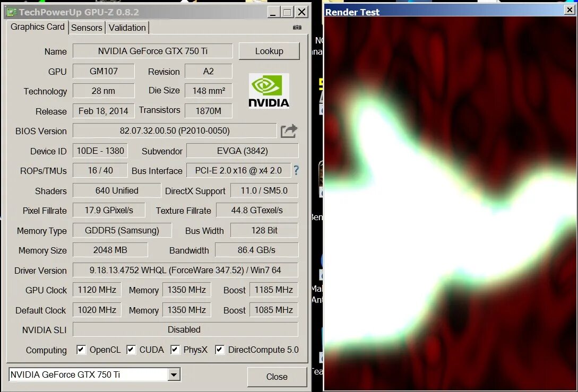Viewport: 578px width, 392px height.
Task: Take a screenshot with the camera icon
Action: pyautogui.click(x=297, y=27)
